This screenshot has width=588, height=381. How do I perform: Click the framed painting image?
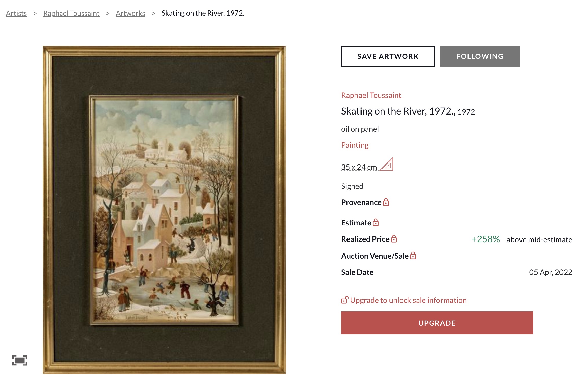click(164, 210)
